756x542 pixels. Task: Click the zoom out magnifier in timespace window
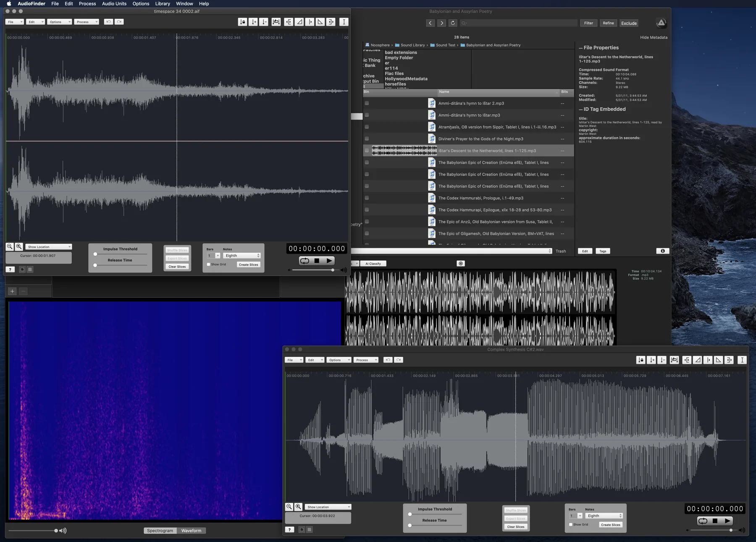point(10,246)
